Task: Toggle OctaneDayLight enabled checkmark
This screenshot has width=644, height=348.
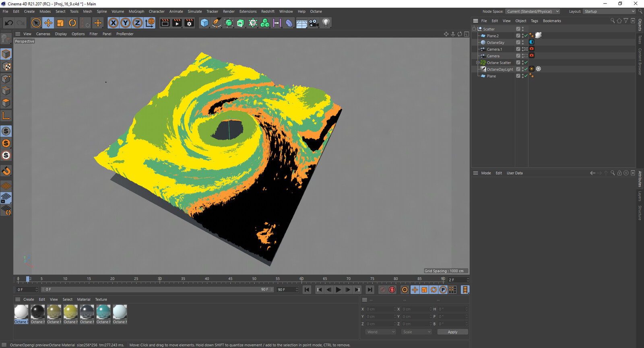Action: coord(526,69)
